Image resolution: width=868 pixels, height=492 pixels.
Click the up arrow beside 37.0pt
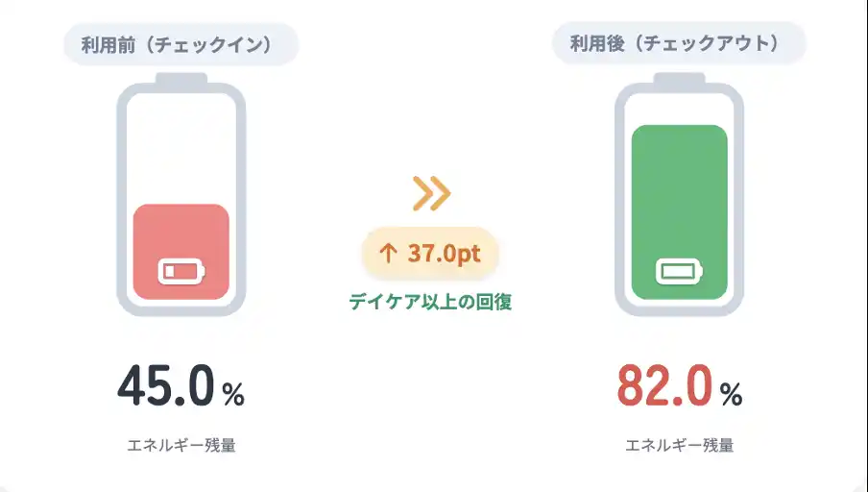pyautogui.click(x=388, y=254)
